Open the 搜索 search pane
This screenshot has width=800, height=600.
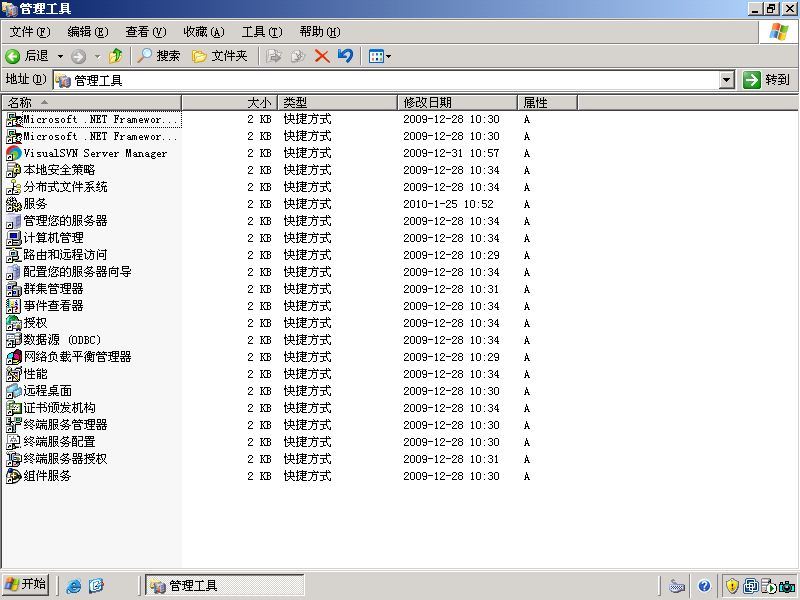[159, 56]
